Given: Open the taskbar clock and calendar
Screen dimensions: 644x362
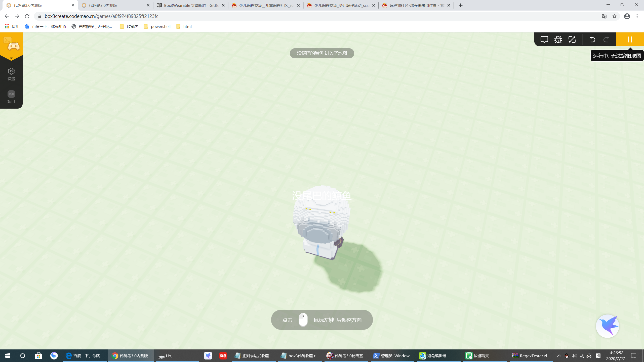Looking at the screenshot, I should click(x=615, y=356).
